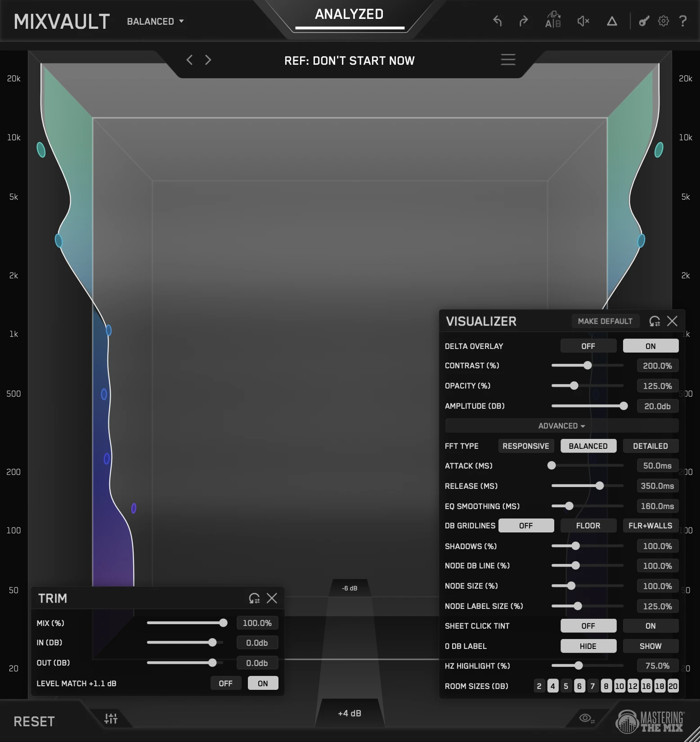Open the help question mark

[683, 21]
